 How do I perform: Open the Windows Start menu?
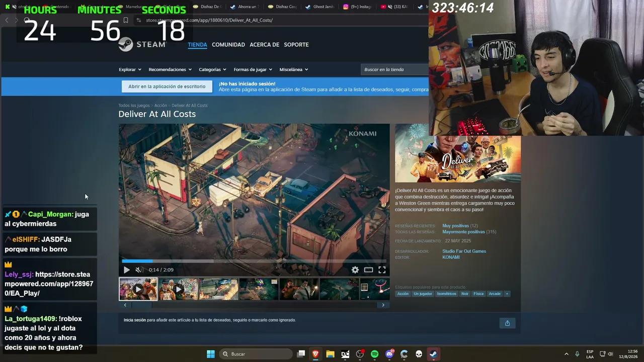coord(211,354)
